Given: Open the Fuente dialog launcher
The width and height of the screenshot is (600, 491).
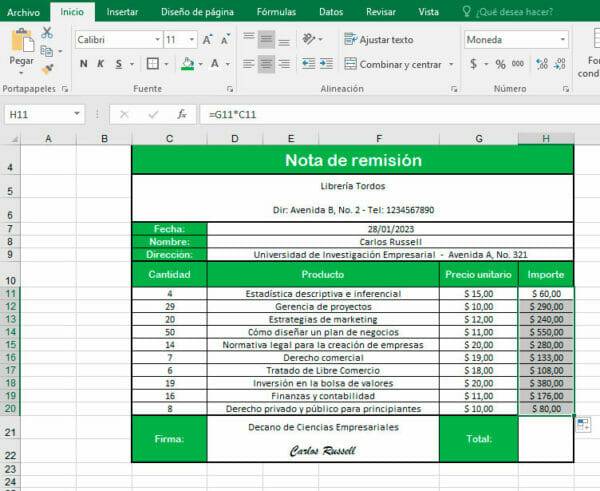Looking at the screenshot, I should click(x=230, y=89).
